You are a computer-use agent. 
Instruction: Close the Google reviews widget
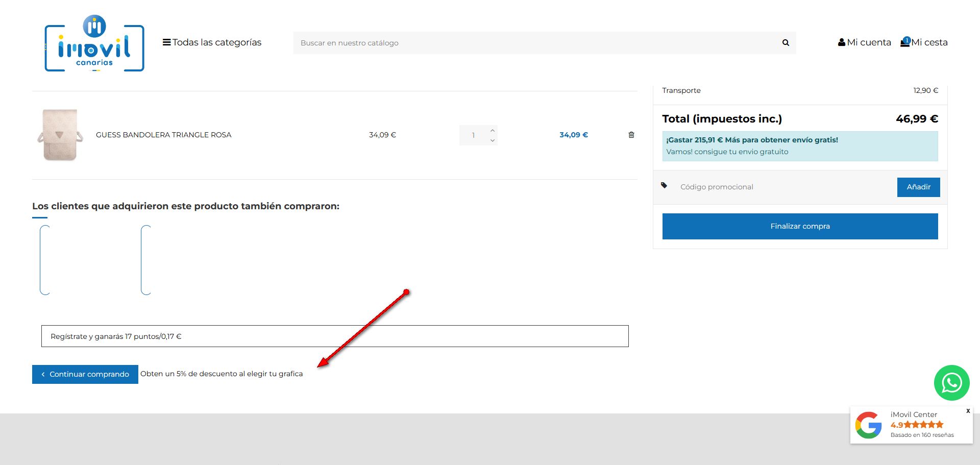point(968,411)
